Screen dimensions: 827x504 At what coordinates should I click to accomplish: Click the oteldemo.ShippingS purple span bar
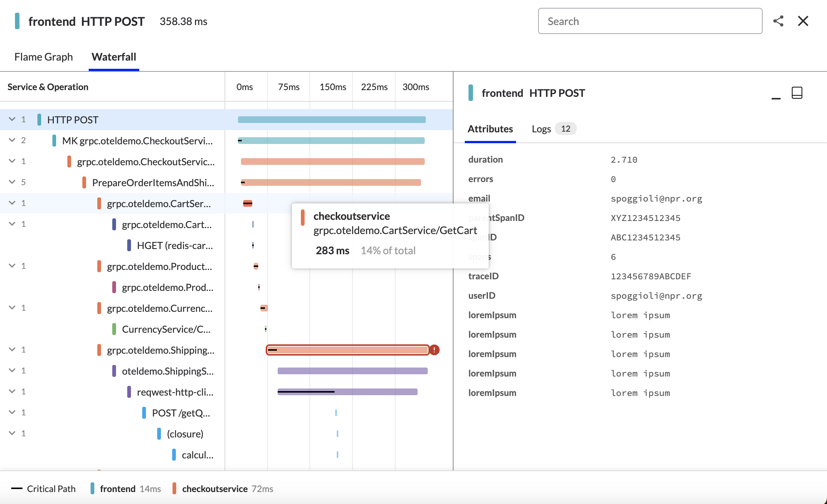(352, 371)
